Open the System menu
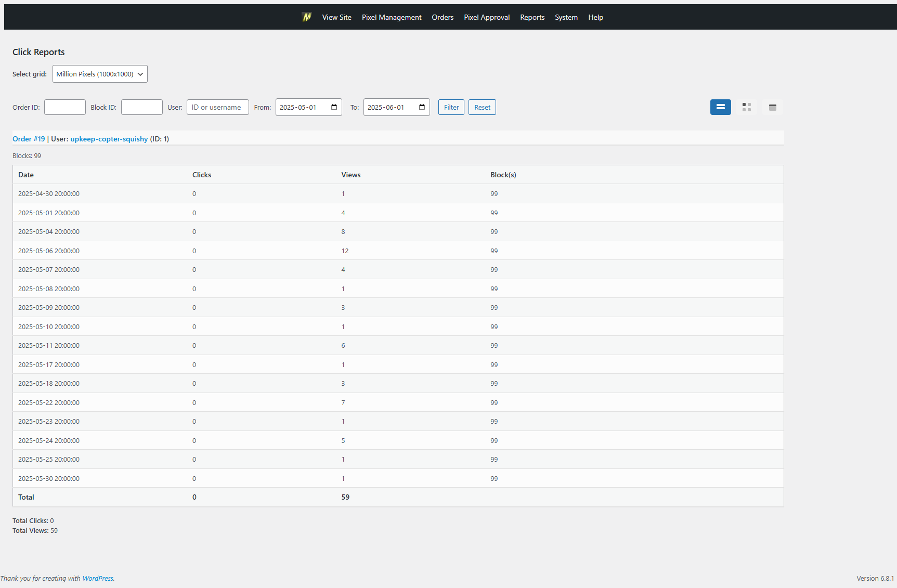Screen dimensions: 897x588 [566, 17]
